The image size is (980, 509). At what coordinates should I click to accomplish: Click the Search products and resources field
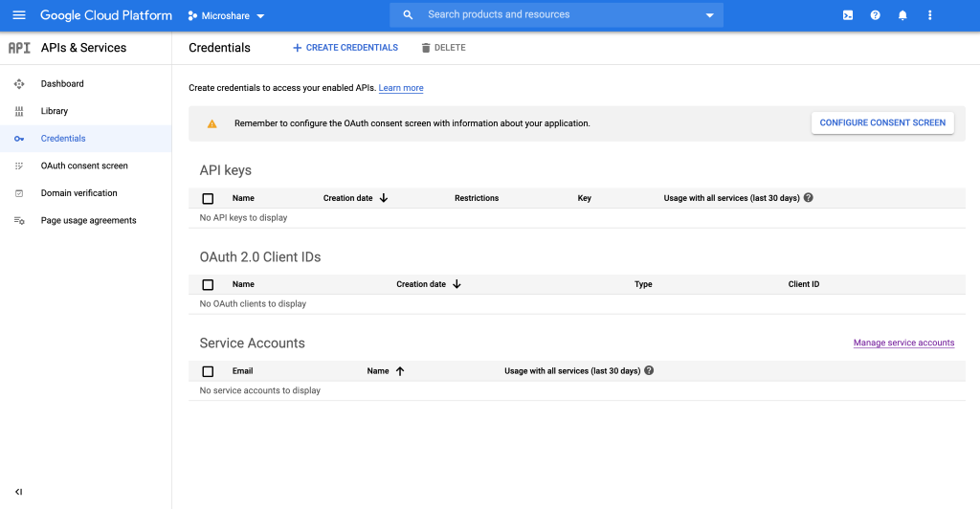tap(555, 15)
